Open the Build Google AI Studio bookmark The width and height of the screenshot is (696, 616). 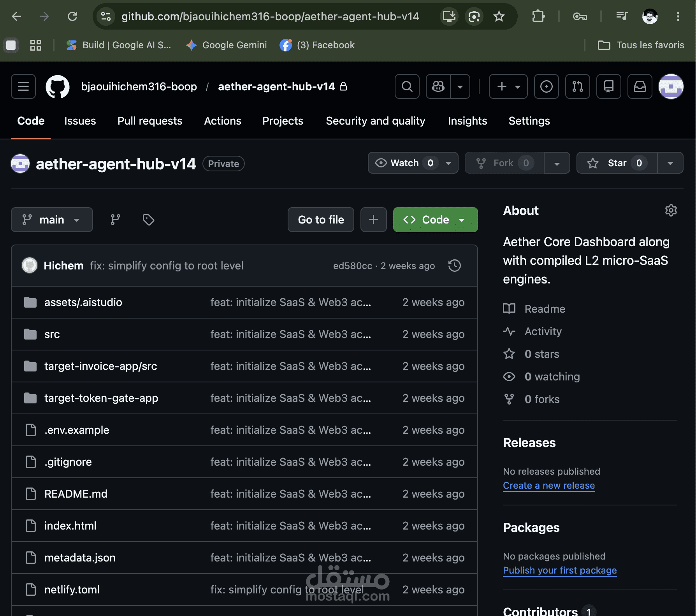(119, 45)
